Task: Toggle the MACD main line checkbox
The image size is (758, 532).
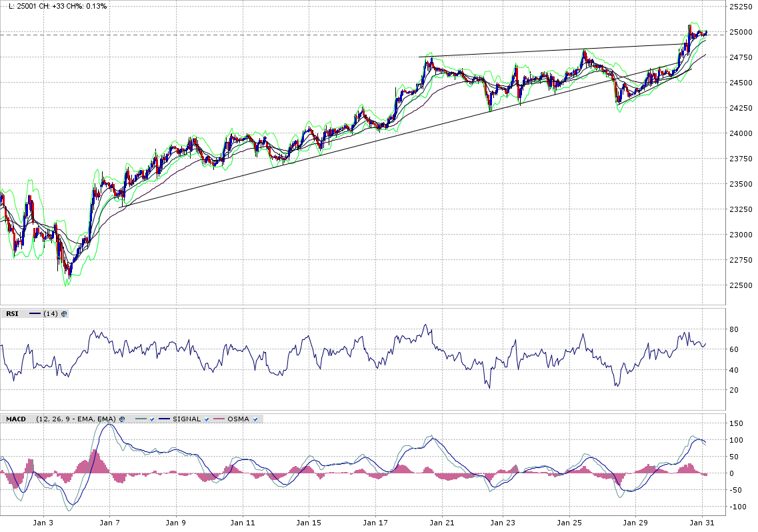Action: [x=153, y=419]
